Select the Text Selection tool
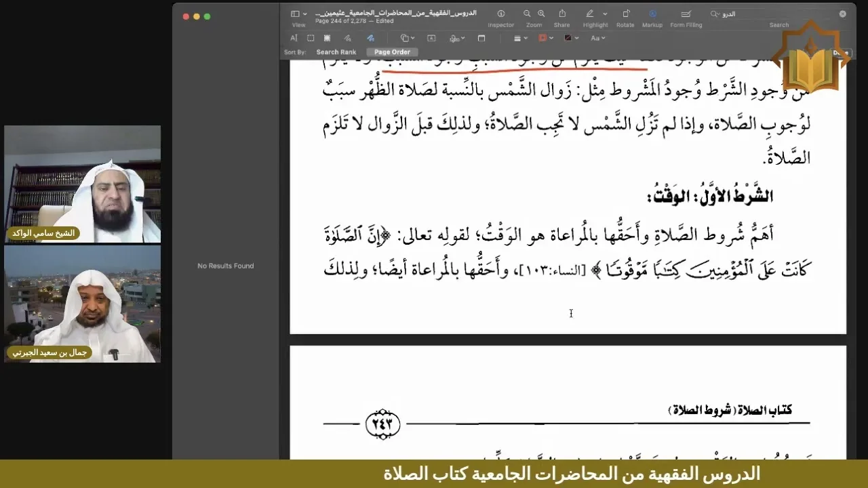The width and height of the screenshot is (868, 488). (x=294, y=38)
